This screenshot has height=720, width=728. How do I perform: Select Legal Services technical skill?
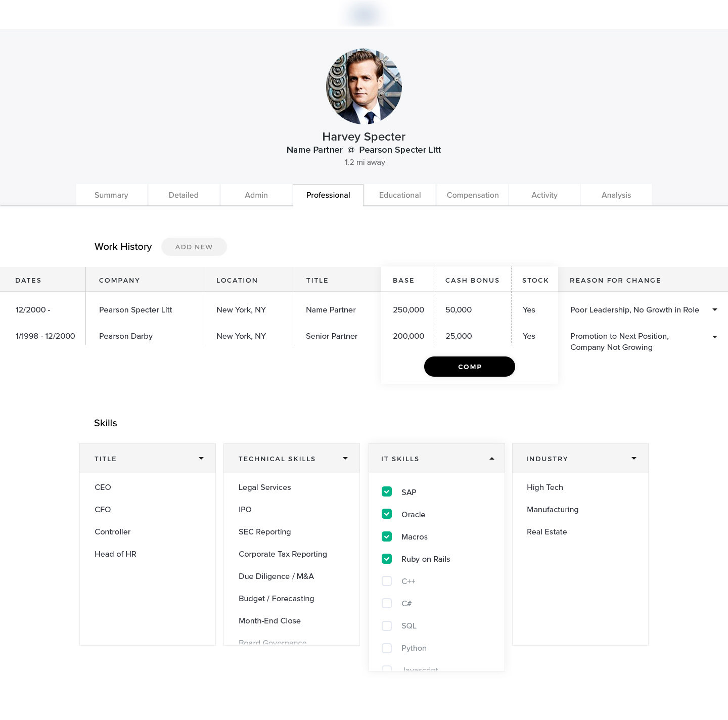click(x=265, y=487)
